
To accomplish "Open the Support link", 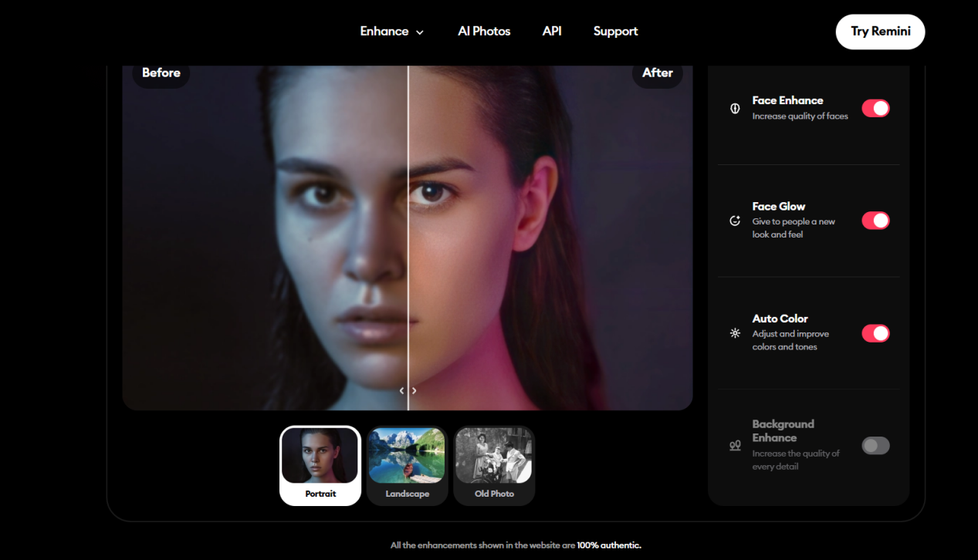I will click(x=615, y=32).
